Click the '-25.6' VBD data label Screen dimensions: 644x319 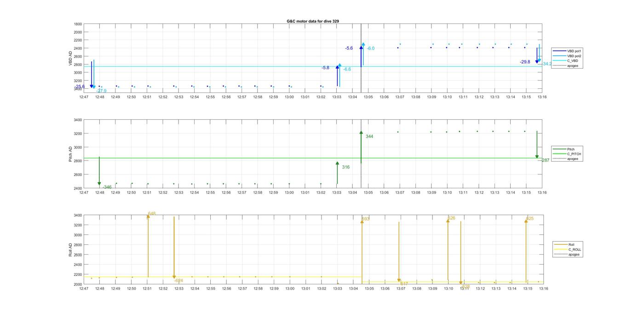click(80, 87)
